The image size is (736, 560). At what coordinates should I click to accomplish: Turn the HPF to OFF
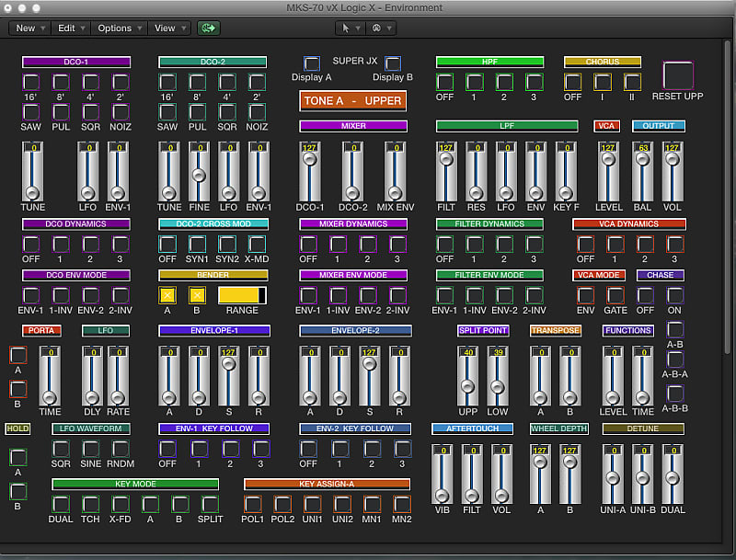click(x=444, y=82)
